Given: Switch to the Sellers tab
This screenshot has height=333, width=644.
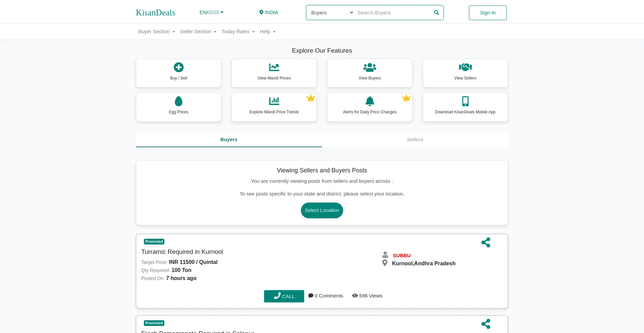Looking at the screenshot, I should (x=415, y=140).
